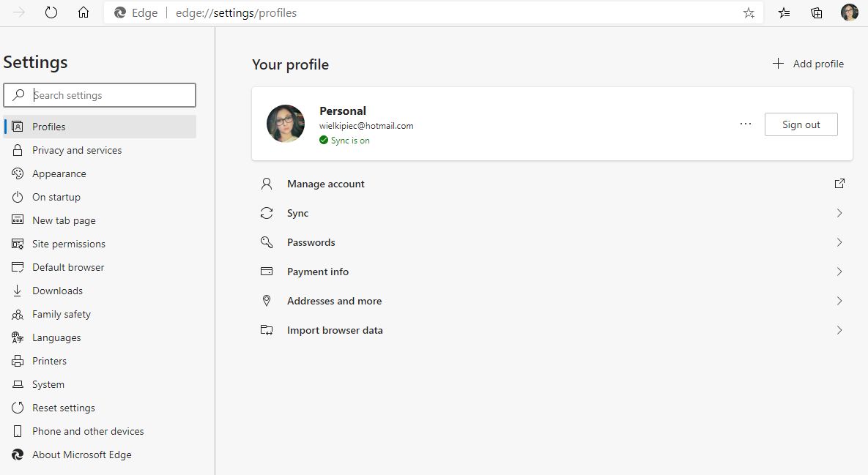Add this page to favorites star
868x475 pixels.
point(749,12)
